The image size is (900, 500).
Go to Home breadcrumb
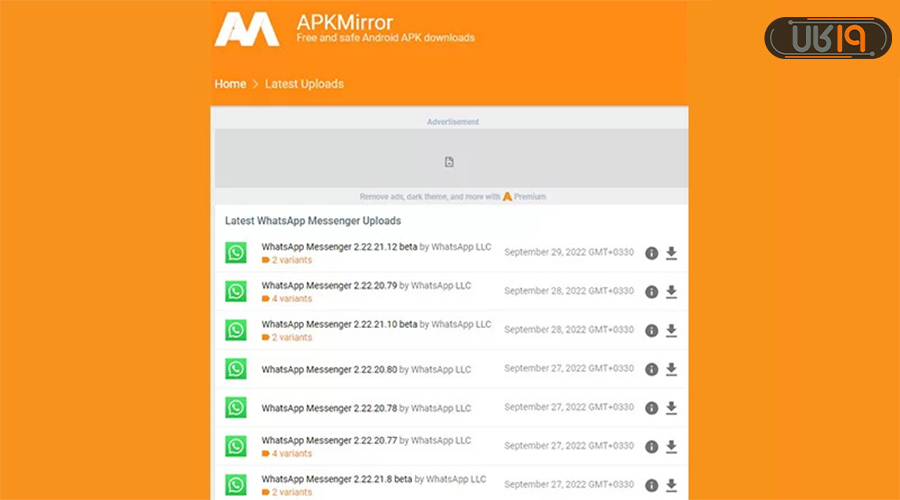230,84
